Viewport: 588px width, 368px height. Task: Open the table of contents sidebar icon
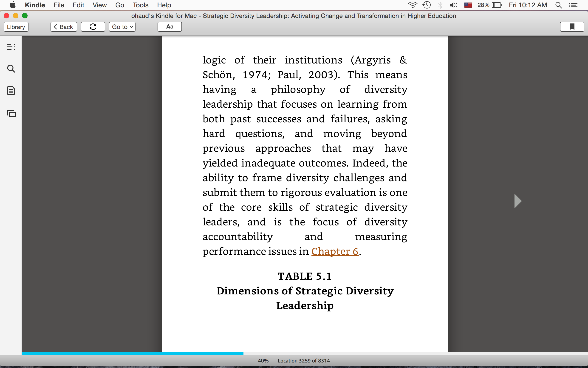click(x=11, y=47)
